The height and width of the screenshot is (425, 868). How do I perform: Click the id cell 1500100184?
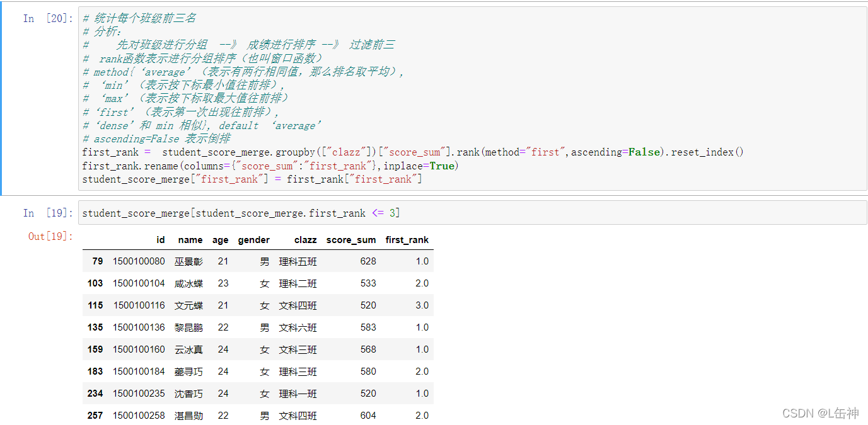[x=139, y=371]
